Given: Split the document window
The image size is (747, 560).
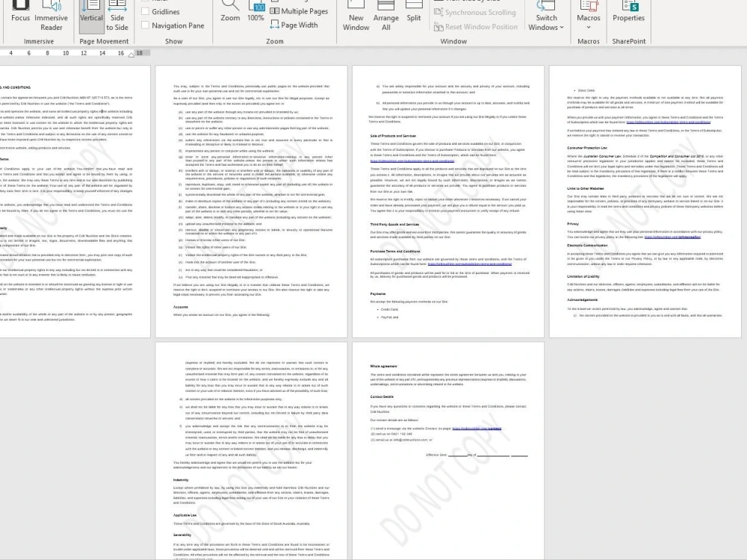Looking at the screenshot, I should 414,12.
